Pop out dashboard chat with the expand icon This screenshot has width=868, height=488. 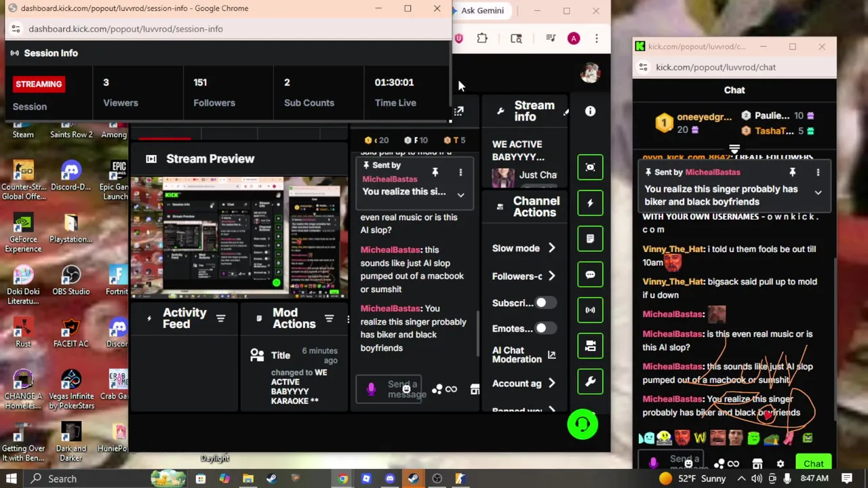(459, 112)
